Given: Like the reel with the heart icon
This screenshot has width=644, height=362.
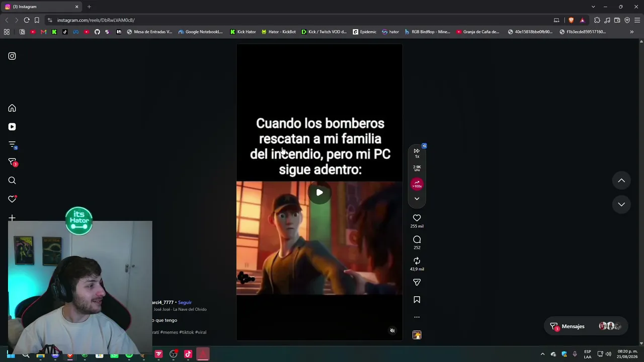Looking at the screenshot, I should coord(417,218).
